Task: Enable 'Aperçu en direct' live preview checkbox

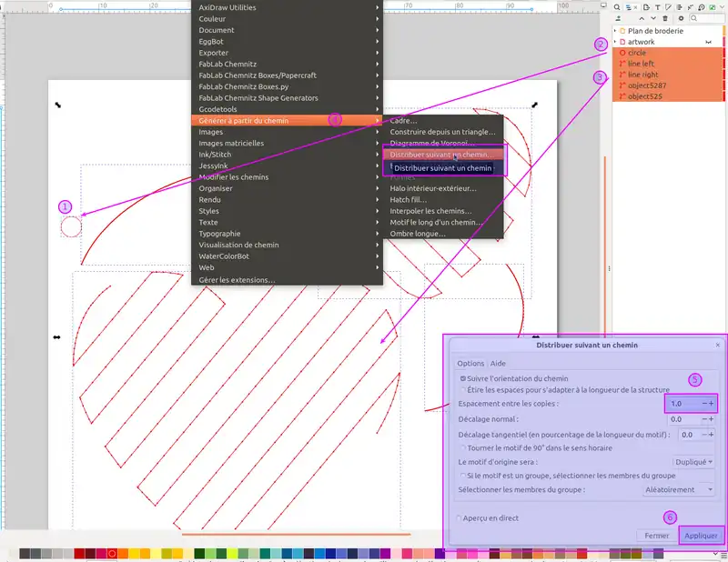Action: point(460,517)
